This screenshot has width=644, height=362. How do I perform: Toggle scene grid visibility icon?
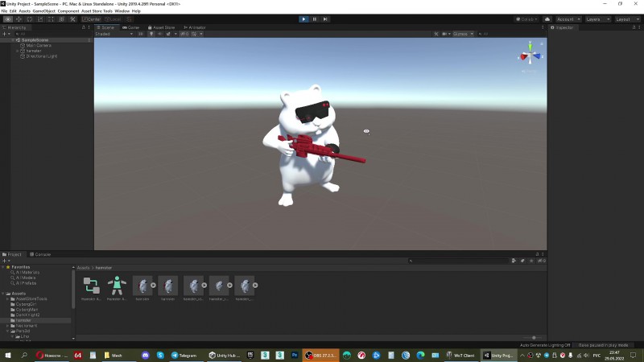[x=194, y=34]
